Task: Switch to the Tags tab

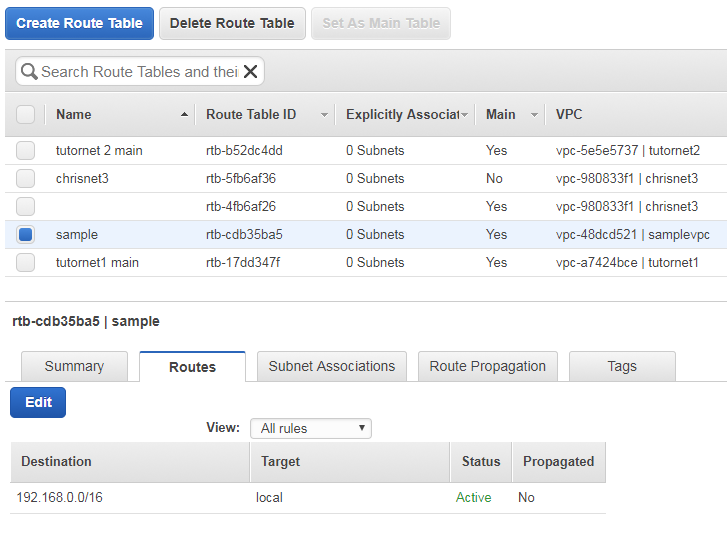Action: [x=622, y=366]
